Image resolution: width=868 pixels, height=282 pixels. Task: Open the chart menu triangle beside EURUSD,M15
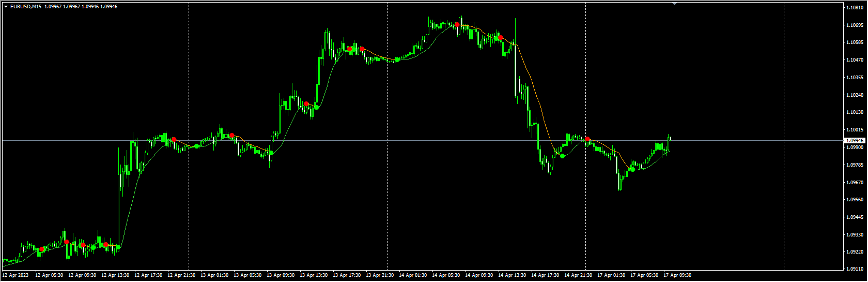click(x=6, y=7)
